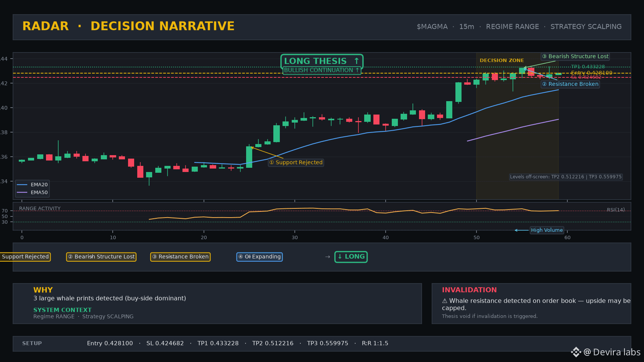Click the SYSTEM CONTEXT heading
This screenshot has height=362, width=644.
point(62,310)
